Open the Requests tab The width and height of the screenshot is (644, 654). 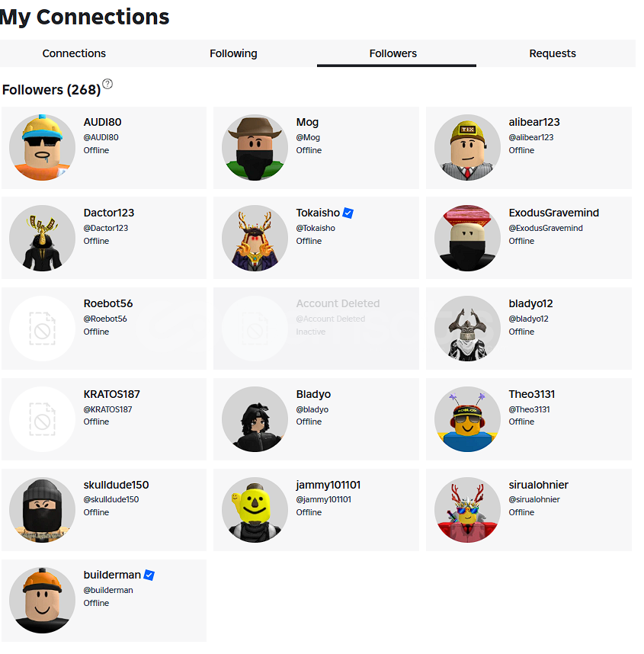[x=553, y=53]
